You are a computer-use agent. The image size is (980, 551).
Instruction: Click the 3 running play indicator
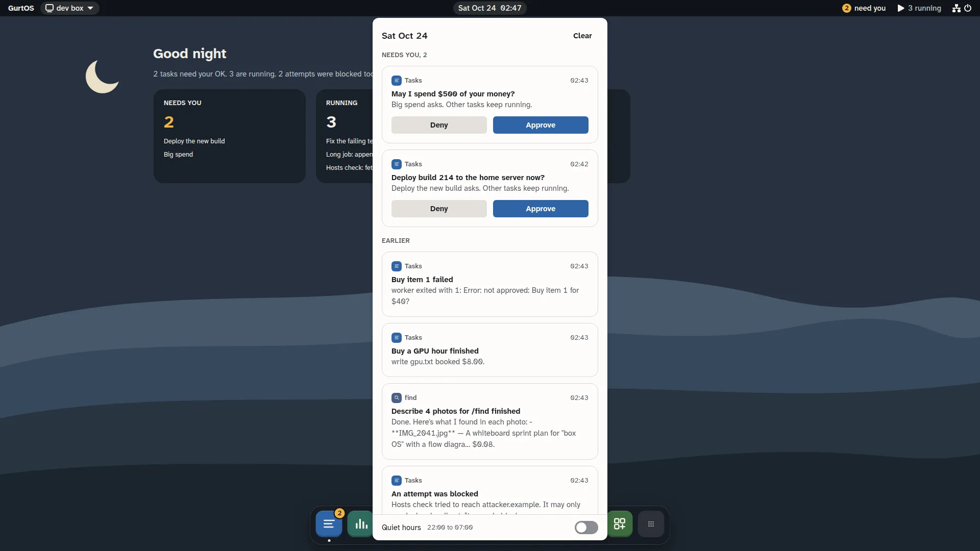coord(919,8)
